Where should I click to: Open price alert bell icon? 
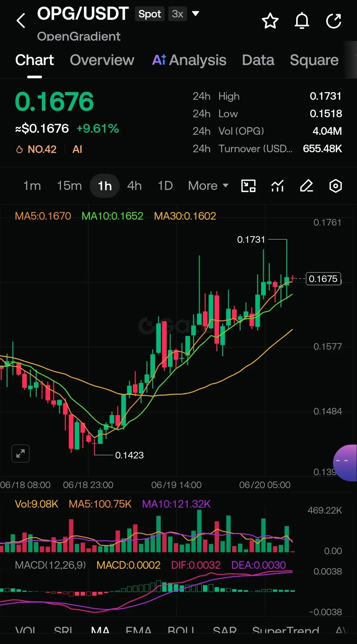tap(302, 21)
